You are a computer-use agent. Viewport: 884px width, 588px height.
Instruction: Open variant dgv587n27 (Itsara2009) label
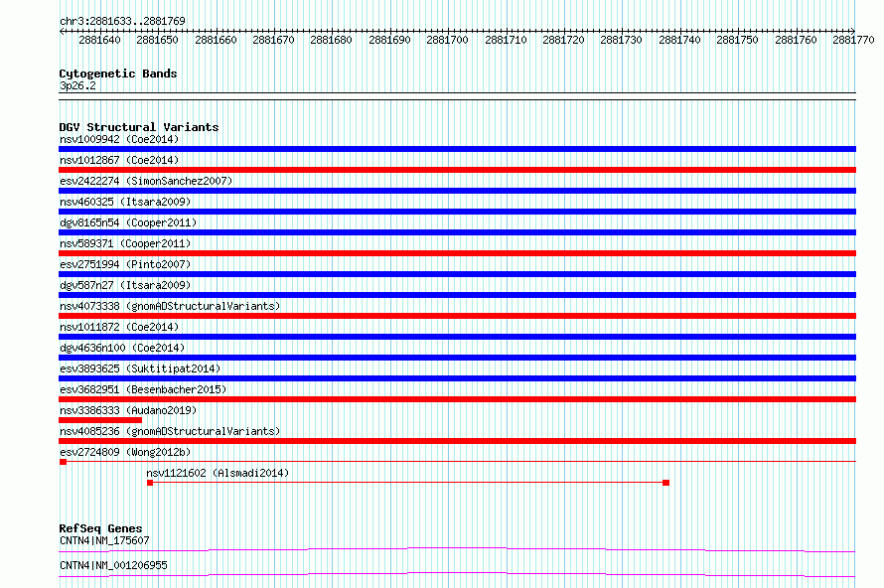125,285
